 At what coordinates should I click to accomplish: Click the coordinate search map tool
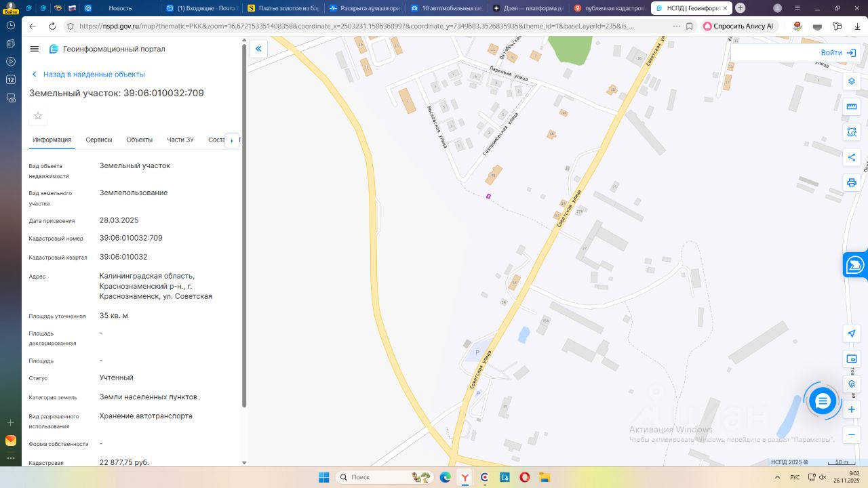(852, 384)
